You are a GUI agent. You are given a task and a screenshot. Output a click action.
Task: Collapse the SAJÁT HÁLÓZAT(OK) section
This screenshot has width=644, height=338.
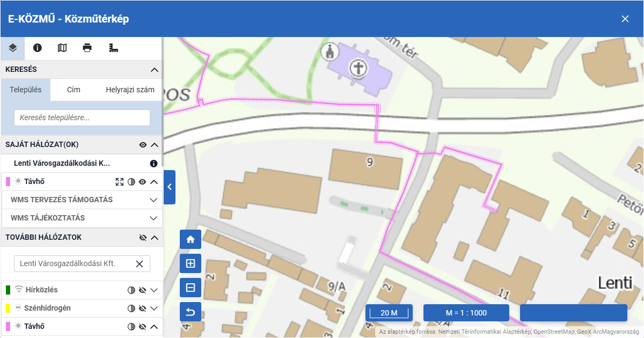pyautogui.click(x=155, y=145)
